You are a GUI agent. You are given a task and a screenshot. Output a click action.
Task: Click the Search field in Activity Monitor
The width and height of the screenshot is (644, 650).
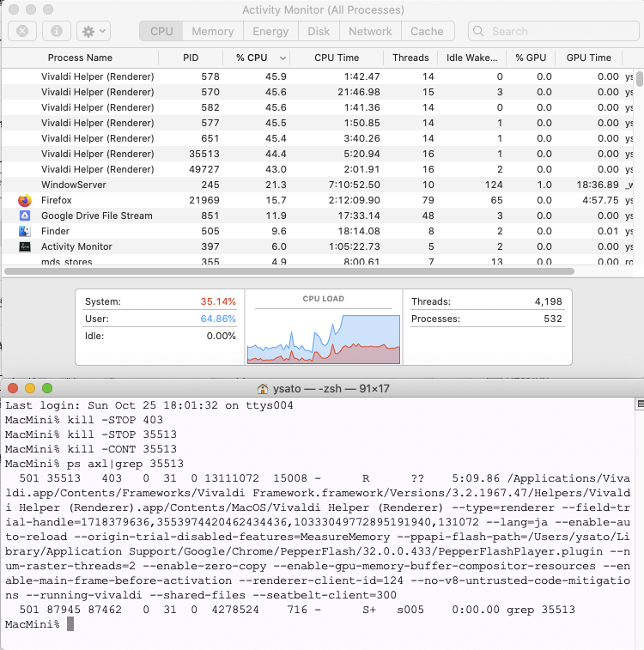click(550, 31)
